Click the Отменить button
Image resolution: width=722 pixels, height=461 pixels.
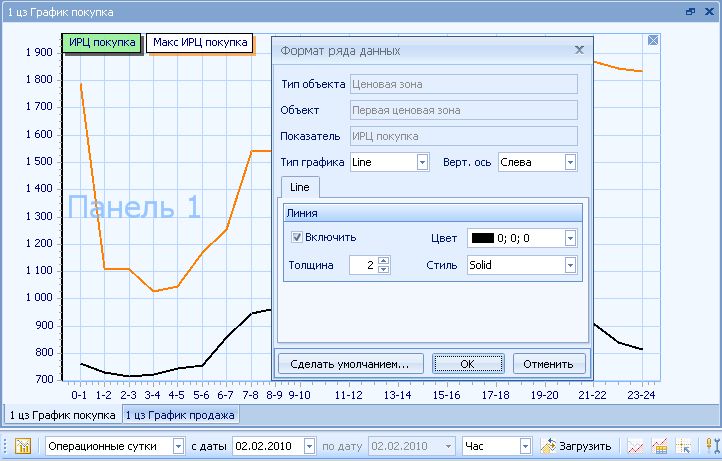click(x=549, y=363)
